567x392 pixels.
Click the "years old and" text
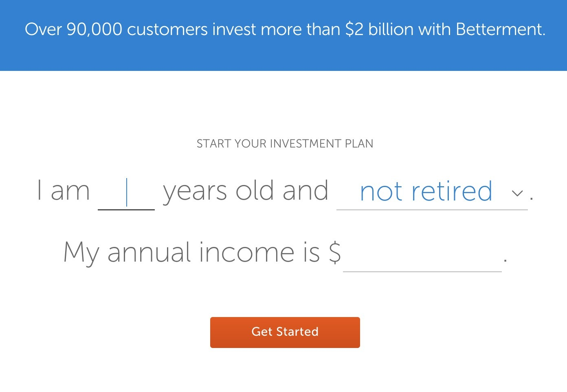[x=246, y=191]
